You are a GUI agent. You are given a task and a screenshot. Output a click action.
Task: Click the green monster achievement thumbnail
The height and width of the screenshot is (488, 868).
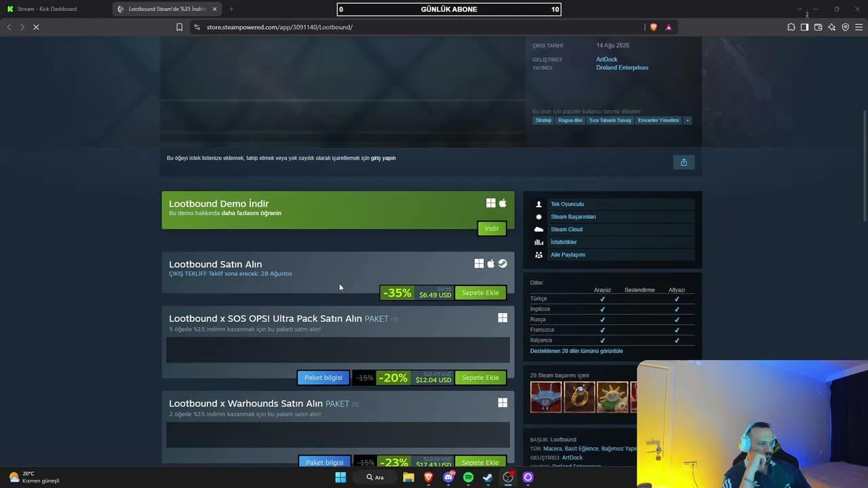[612, 397]
